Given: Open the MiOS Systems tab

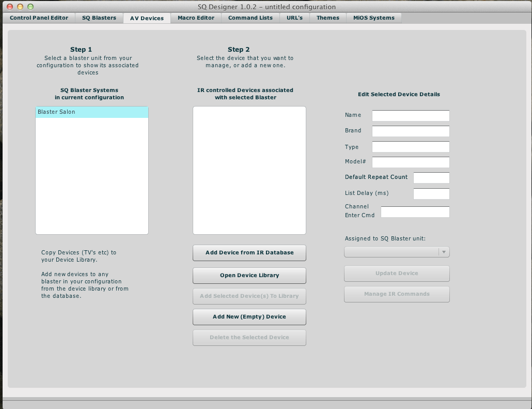Looking at the screenshot, I should click(x=374, y=18).
